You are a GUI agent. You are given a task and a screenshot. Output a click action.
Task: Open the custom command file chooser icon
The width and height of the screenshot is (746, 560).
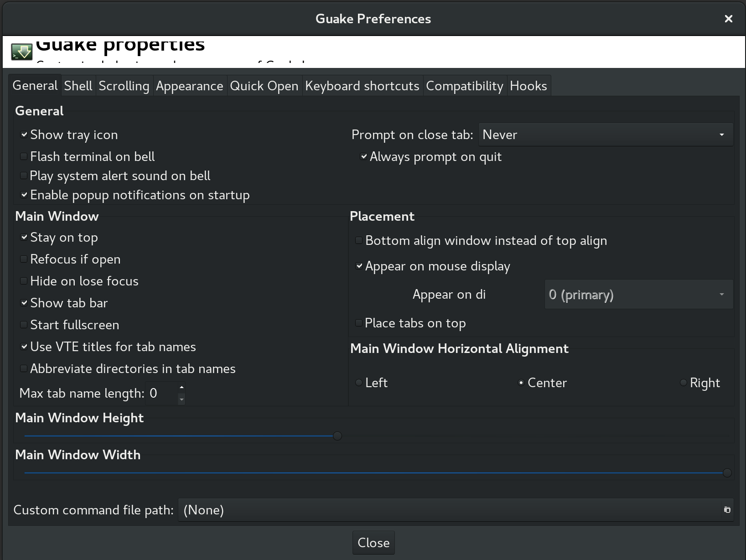(x=728, y=510)
